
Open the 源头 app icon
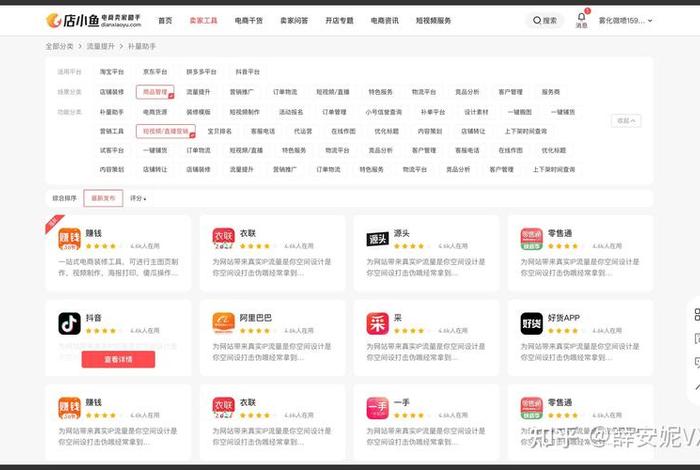(378, 239)
